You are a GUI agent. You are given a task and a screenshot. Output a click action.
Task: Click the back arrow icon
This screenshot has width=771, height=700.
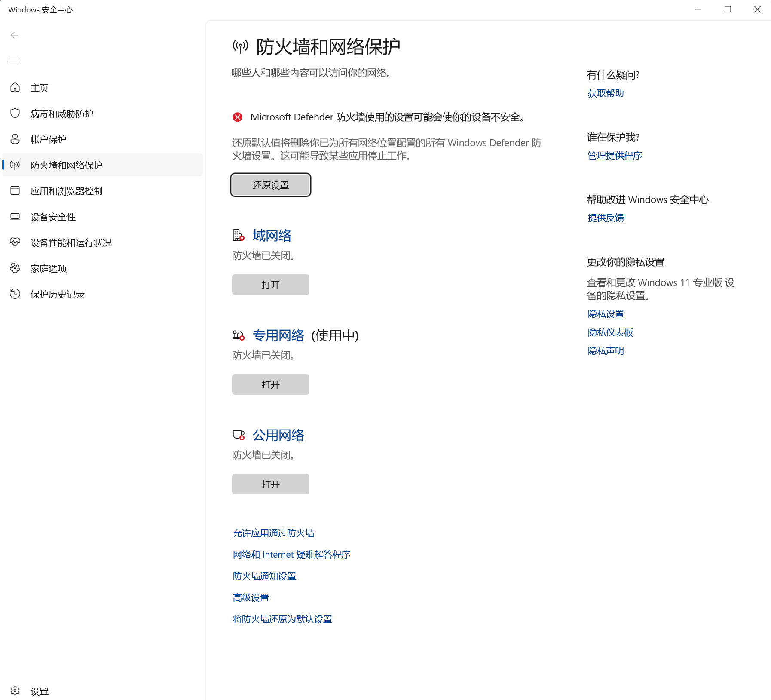point(15,35)
